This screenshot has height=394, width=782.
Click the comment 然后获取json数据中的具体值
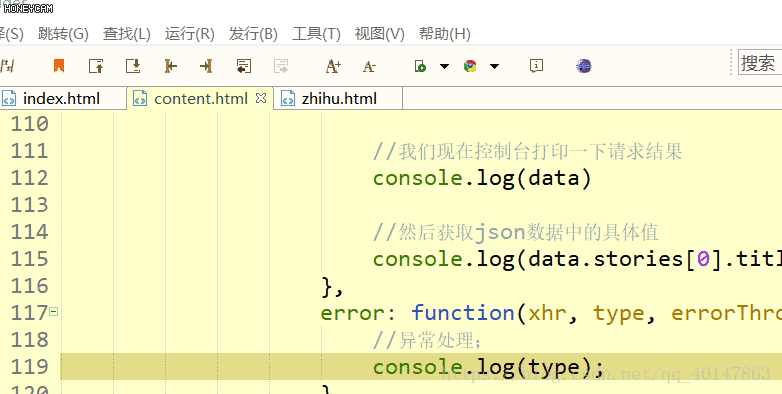click(x=516, y=232)
